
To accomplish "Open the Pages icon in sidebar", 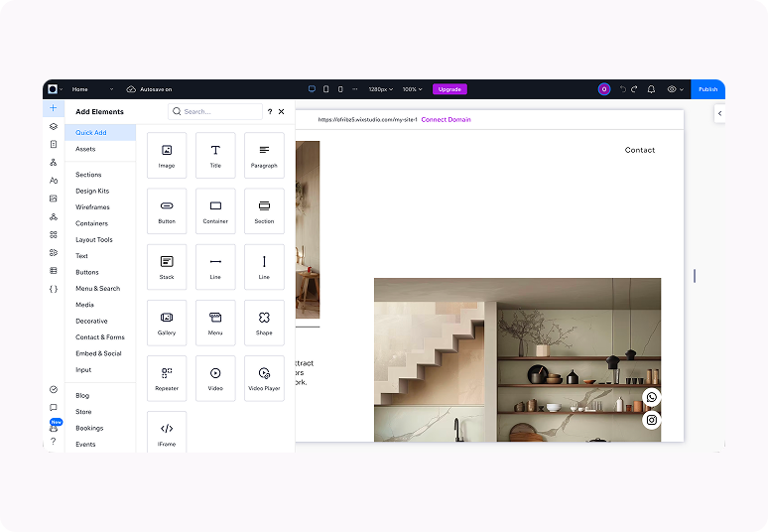I will pos(54,144).
